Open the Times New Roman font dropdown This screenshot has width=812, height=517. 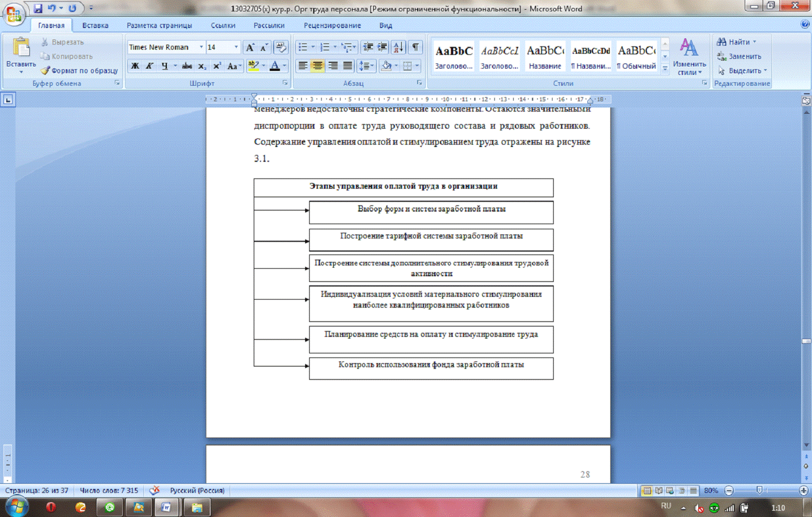pos(201,47)
